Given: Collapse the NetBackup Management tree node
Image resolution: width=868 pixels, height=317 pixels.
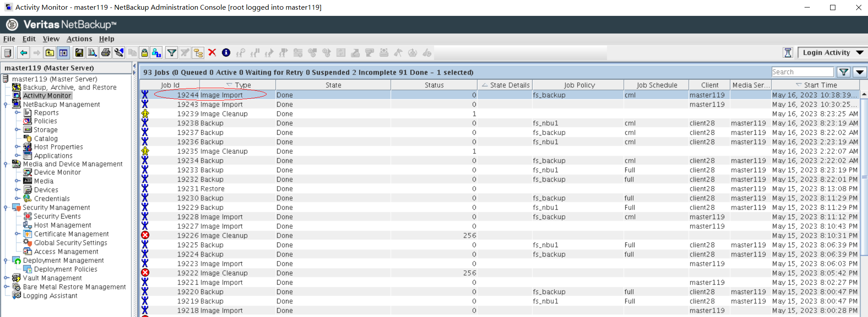Looking at the screenshot, I should click(6, 104).
